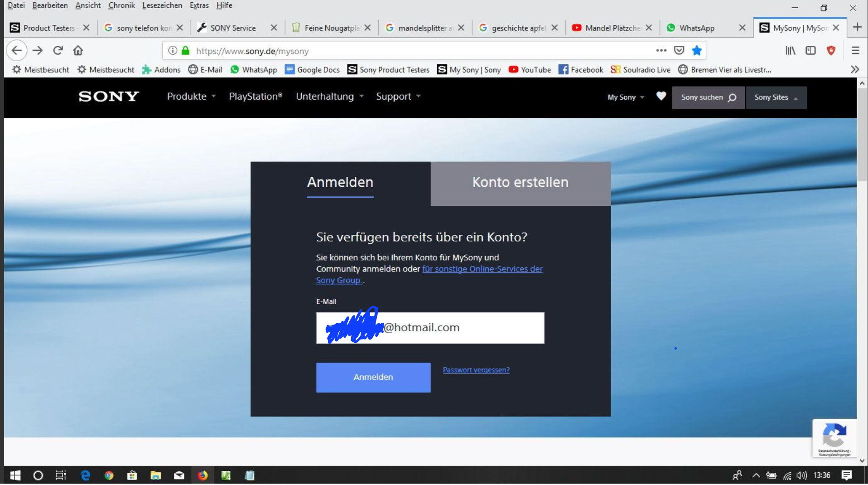The image size is (868, 485).
Task: Open page actions three-dot menu
Action: [661, 50]
